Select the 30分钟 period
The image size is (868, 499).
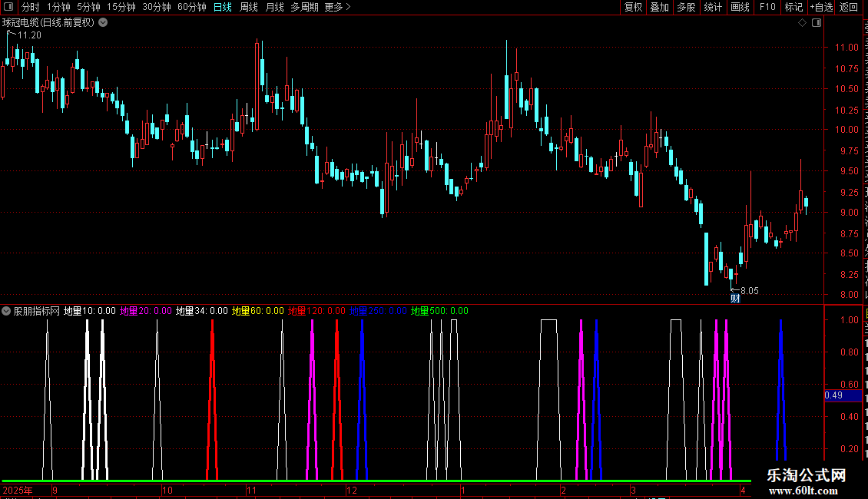(157, 7)
